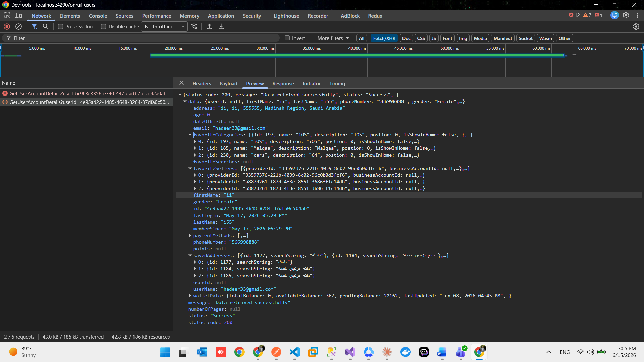Switch to the Response tab
The width and height of the screenshot is (644, 362).
pos(283,83)
